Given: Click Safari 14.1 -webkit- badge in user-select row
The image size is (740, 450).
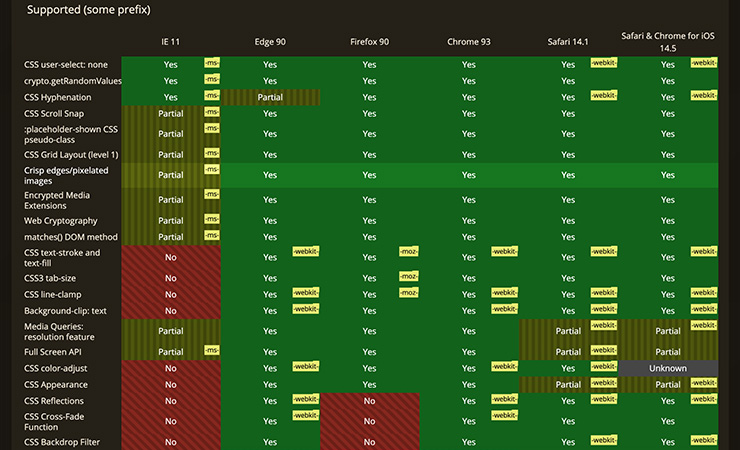Looking at the screenshot, I should pyautogui.click(x=604, y=63).
